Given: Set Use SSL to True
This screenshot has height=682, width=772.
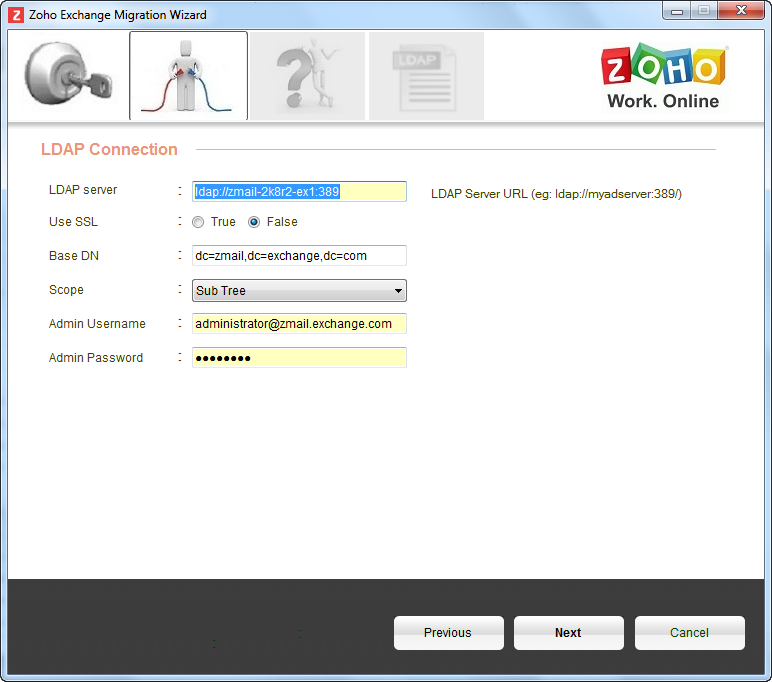Looking at the screenshot, I should pyautogui.click(x=198, y=222).
